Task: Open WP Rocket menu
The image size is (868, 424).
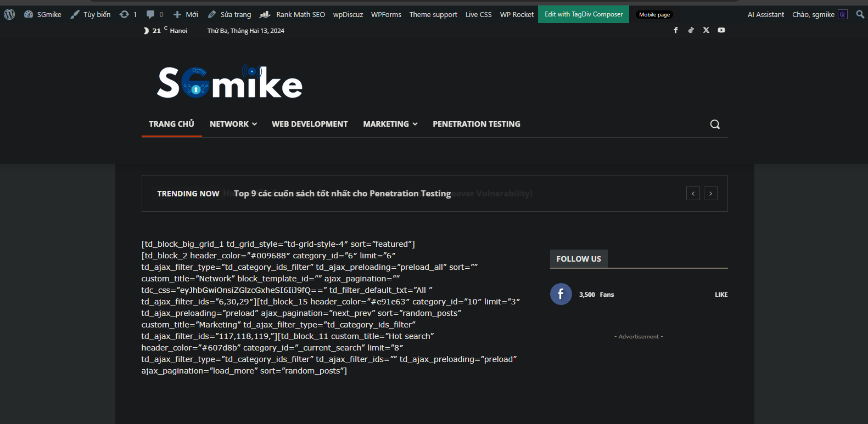Action: (x=517, y=14)
